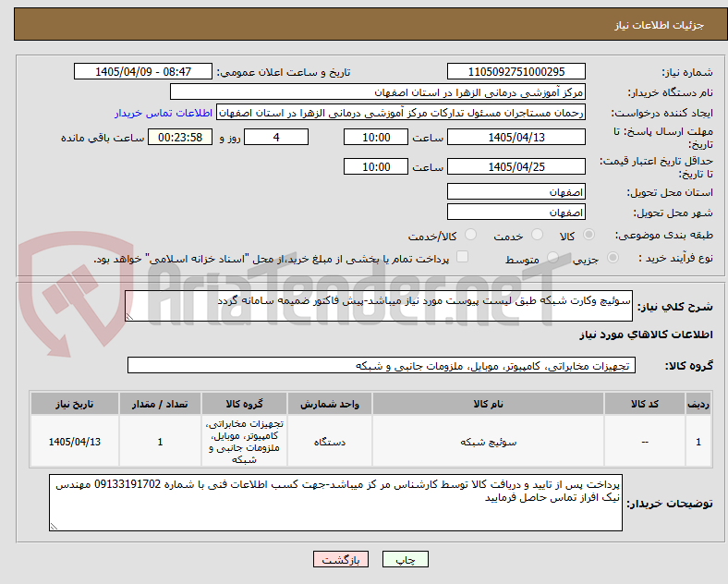
Task: Click the price validity date field 1405/04/25
Action: [516, 166]
